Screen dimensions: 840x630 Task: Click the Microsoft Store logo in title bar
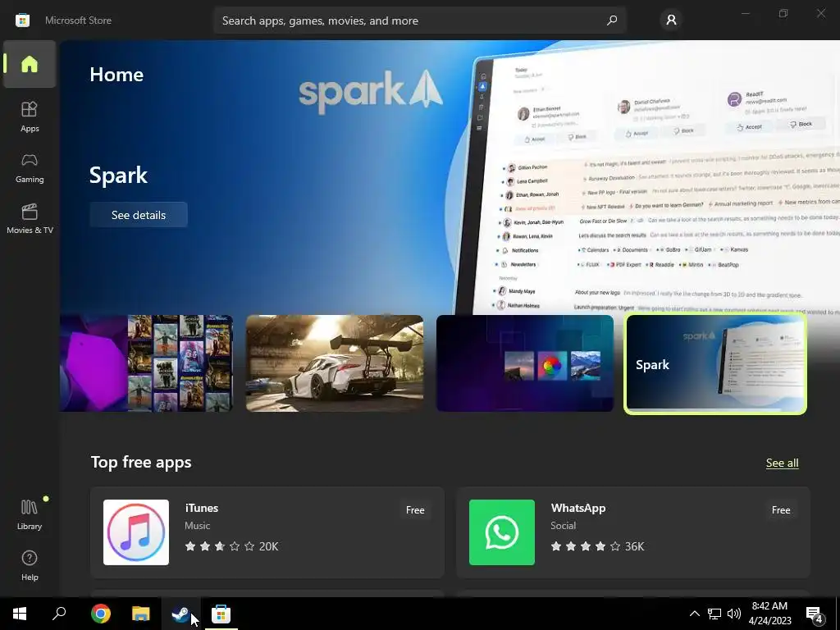point(22,21)
